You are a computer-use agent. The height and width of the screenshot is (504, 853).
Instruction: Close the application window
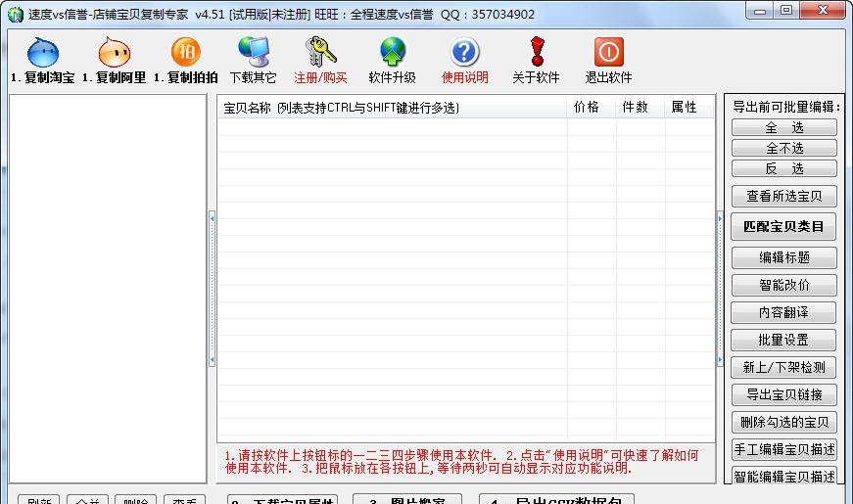(x=823, y=11)
